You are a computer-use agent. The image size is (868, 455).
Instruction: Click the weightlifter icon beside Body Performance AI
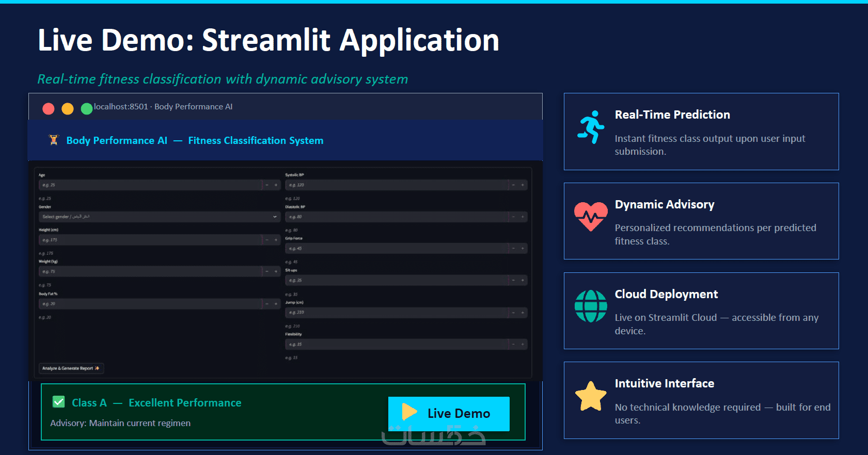(x=54, y=140)
